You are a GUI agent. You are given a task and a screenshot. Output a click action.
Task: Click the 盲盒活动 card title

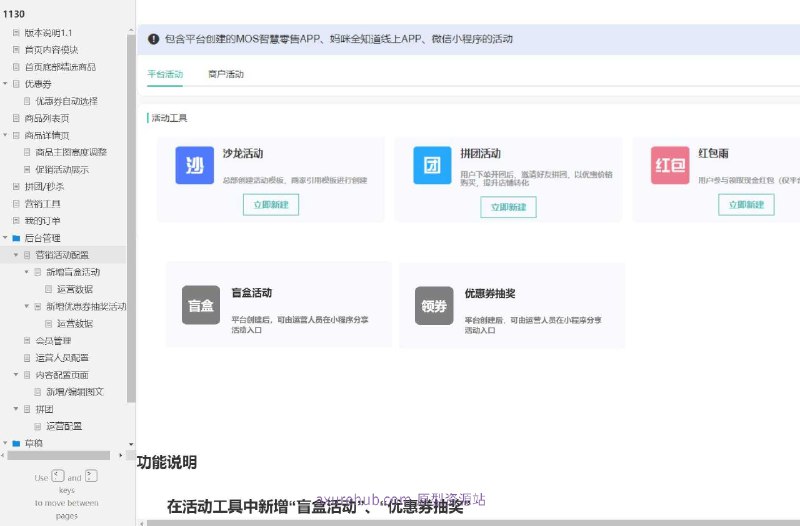(x=252, y=293)
